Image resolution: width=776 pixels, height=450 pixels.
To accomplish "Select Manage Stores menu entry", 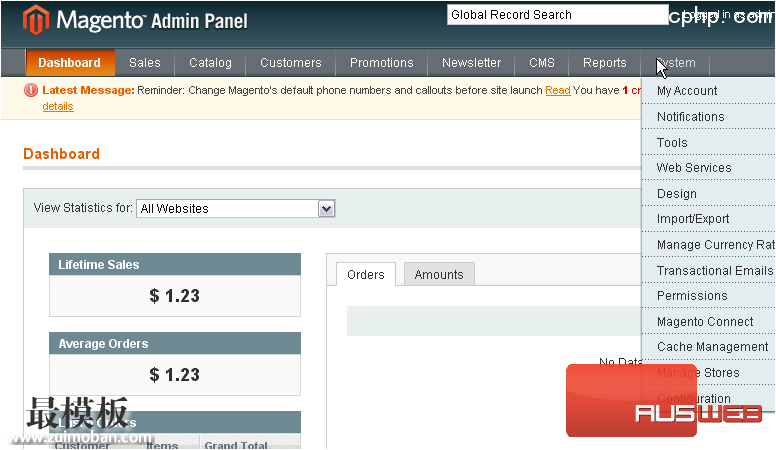I will (709, 372).
